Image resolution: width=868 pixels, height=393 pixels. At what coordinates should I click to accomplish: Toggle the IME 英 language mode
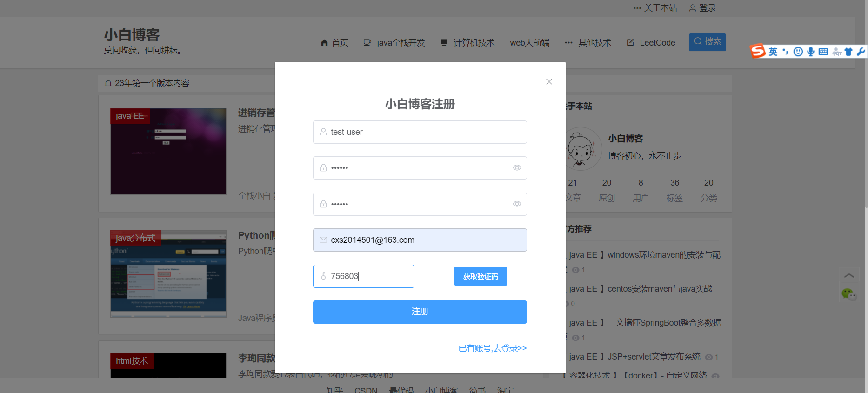pos(773,51)
